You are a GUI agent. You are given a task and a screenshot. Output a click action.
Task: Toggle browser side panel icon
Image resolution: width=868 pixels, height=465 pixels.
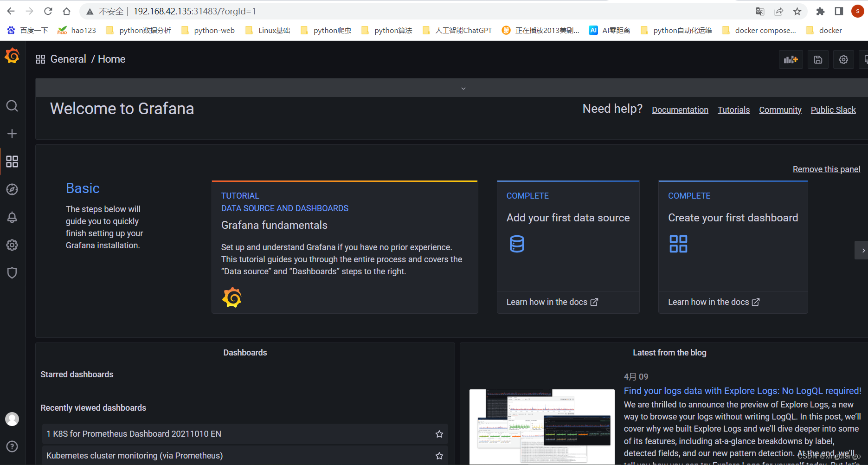(x=839, y=12)
